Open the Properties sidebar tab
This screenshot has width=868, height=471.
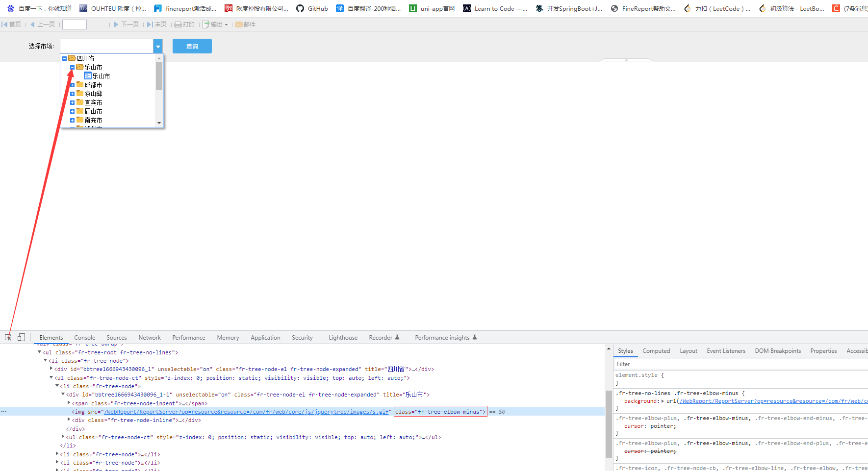[823, 351]
